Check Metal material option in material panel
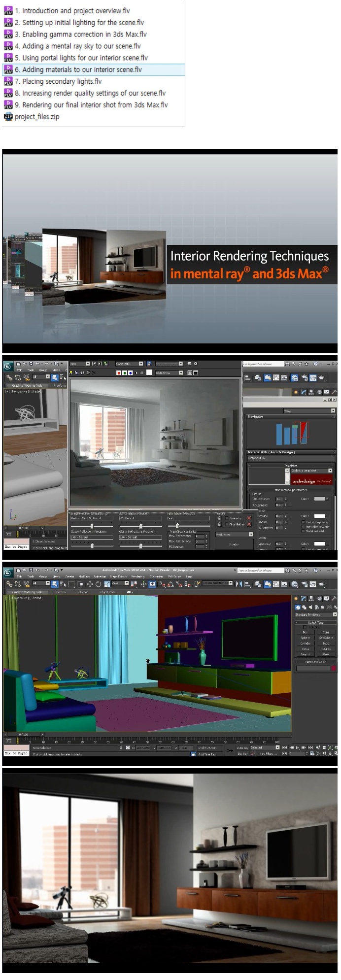The image size is (341, 980). click(303, 531)
